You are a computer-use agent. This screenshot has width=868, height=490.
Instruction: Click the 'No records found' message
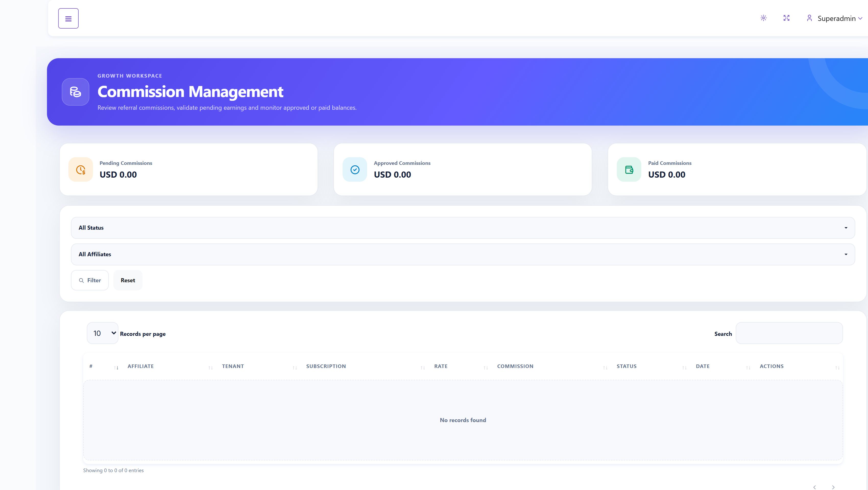pos(463,420)
